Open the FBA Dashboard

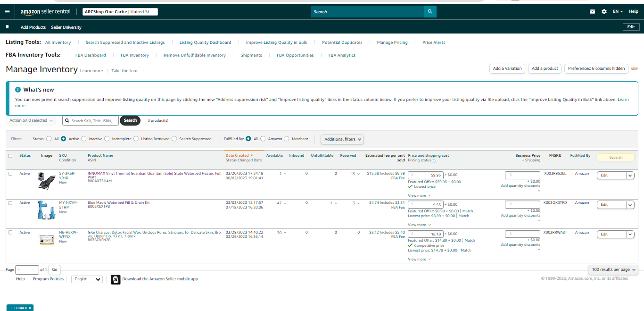[91, 55]
